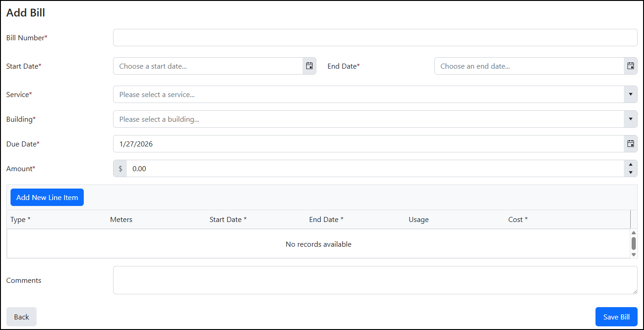Click the Cost column header

pos(518,220)
